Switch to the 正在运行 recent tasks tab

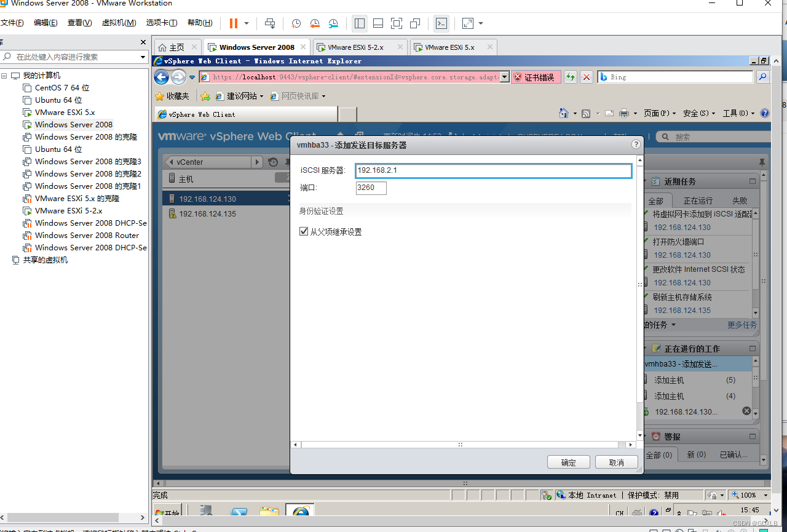click(x=698, y=200)
